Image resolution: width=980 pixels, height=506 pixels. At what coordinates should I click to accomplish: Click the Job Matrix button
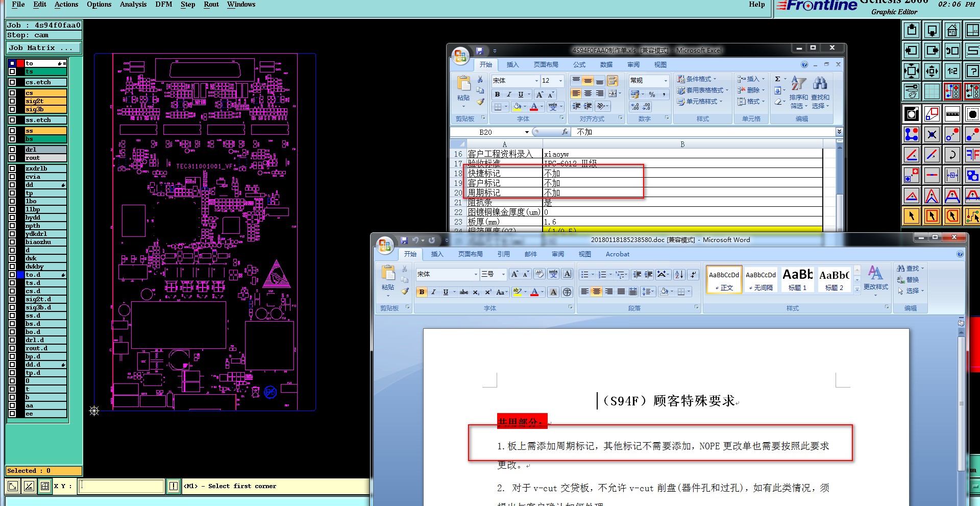44,48
